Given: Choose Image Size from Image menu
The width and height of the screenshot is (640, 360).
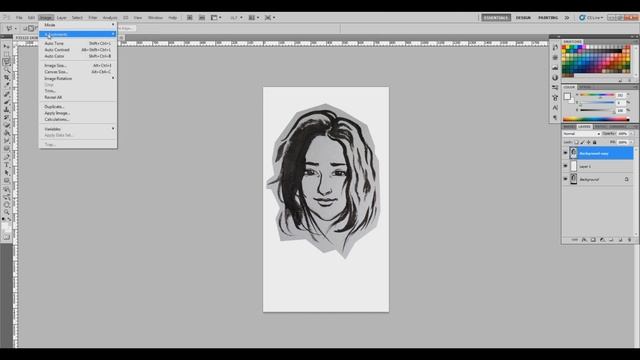Looking at the screenshot, I should click(78, 65).
